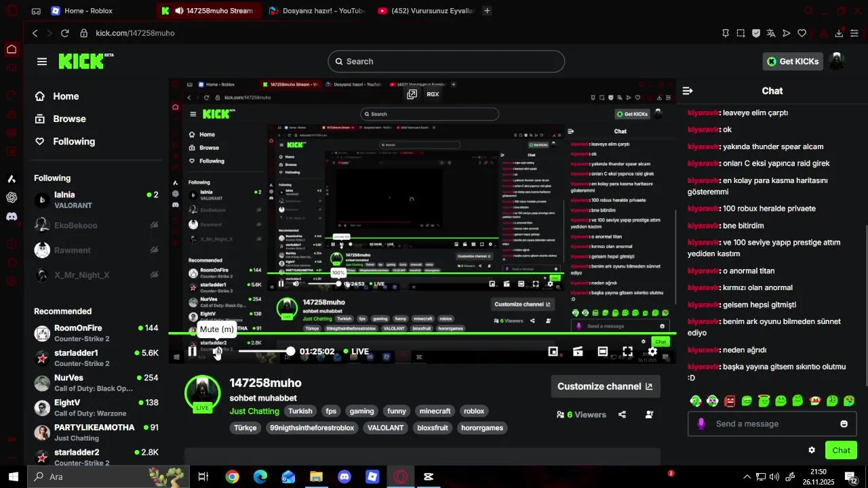Open Windows notification center
The width and height of the screenshot is (868, 488).
point(851,476)
